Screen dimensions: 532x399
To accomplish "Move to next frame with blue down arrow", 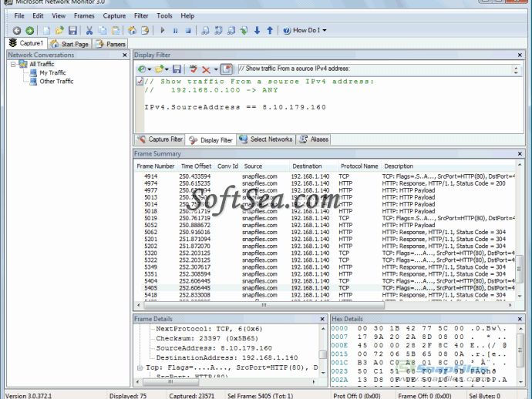I will click(x=257, y=31).
